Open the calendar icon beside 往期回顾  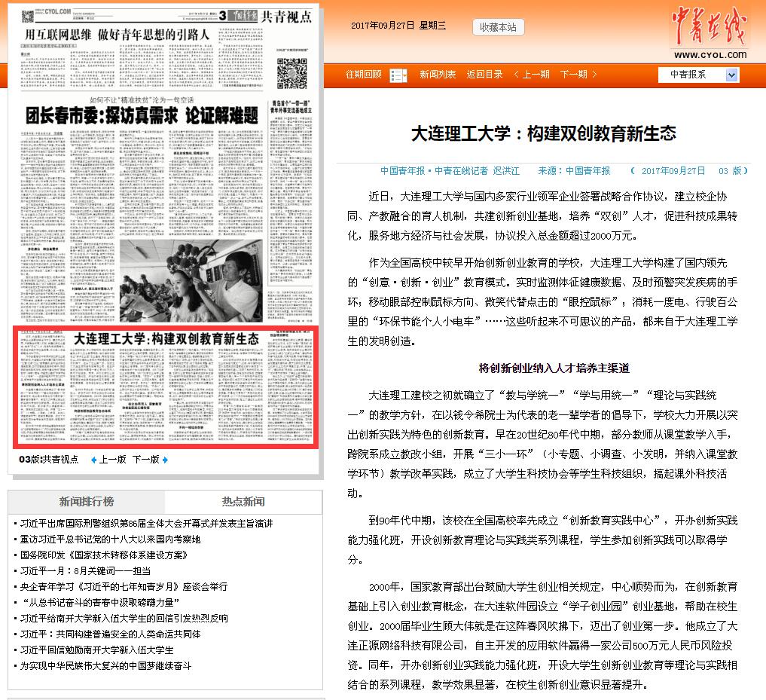click(x=398, y=76)
